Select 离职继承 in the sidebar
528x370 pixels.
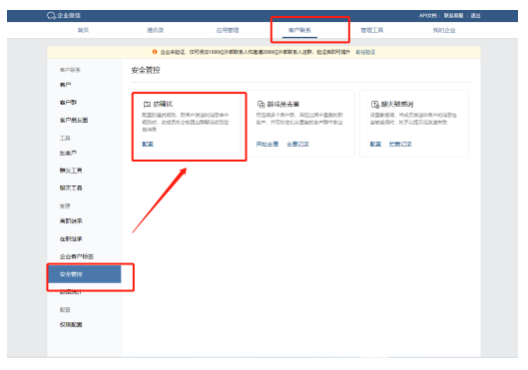(x=71, y=221)
